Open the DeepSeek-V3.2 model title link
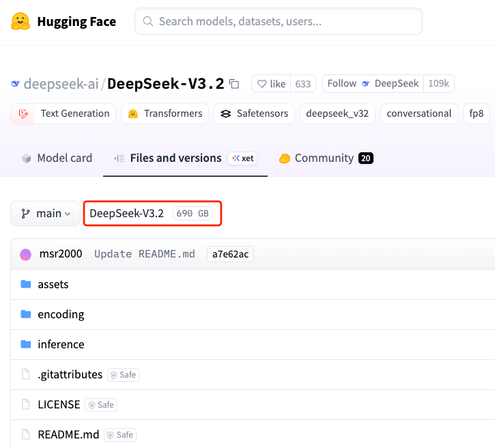Screen dimensions: 495x448 (x=165, y=84)
